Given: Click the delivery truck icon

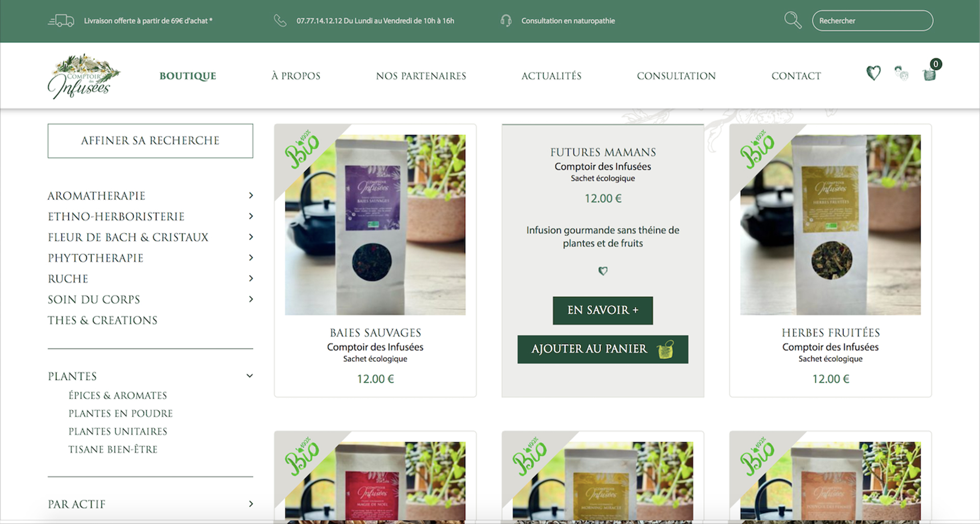Looking at the screenshot, I should 61,20.
